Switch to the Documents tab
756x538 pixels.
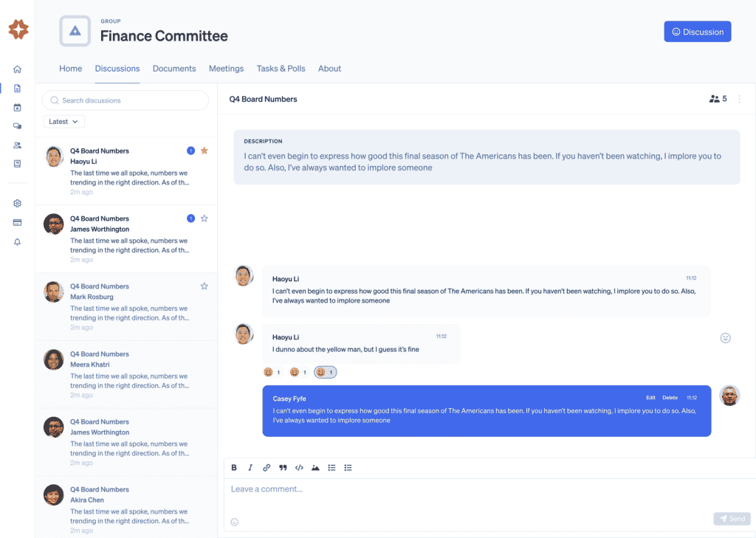[x=174, y=69]
